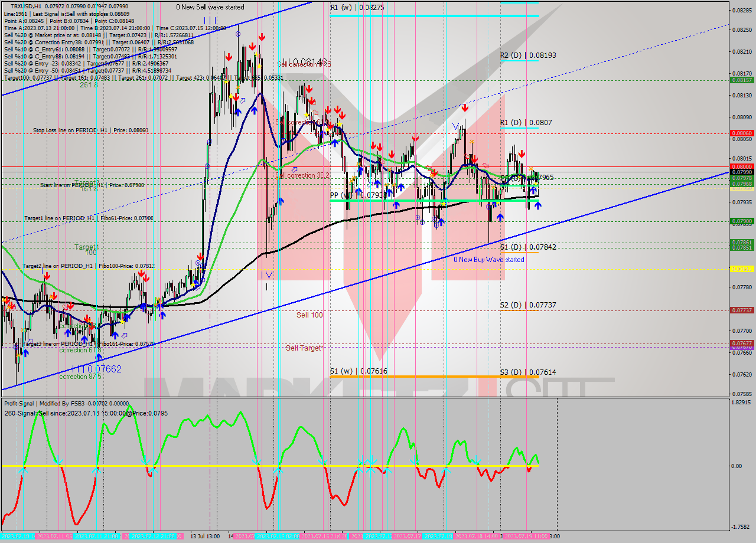
Task: Click the red sell arrow above the R1 (D) label
Action: (465, 107)
